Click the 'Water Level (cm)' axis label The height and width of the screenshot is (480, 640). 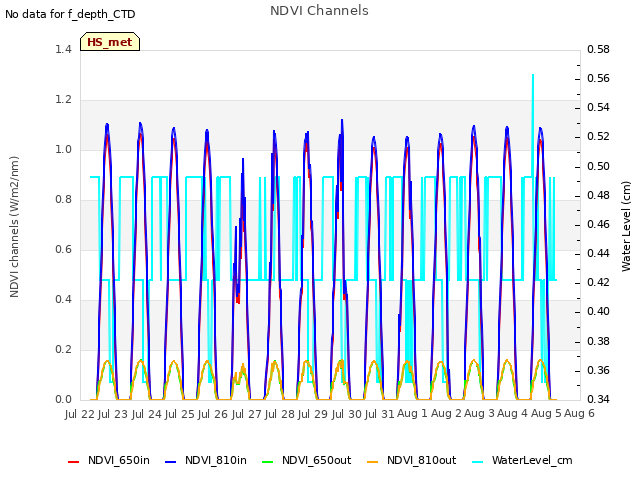pyautogui.click(x=626, y=227)
